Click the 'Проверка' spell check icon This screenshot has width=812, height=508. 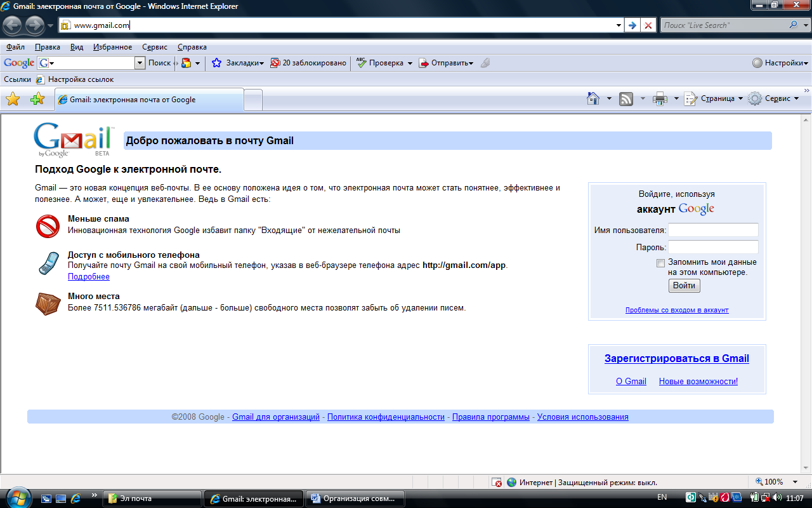click(362, 63)
